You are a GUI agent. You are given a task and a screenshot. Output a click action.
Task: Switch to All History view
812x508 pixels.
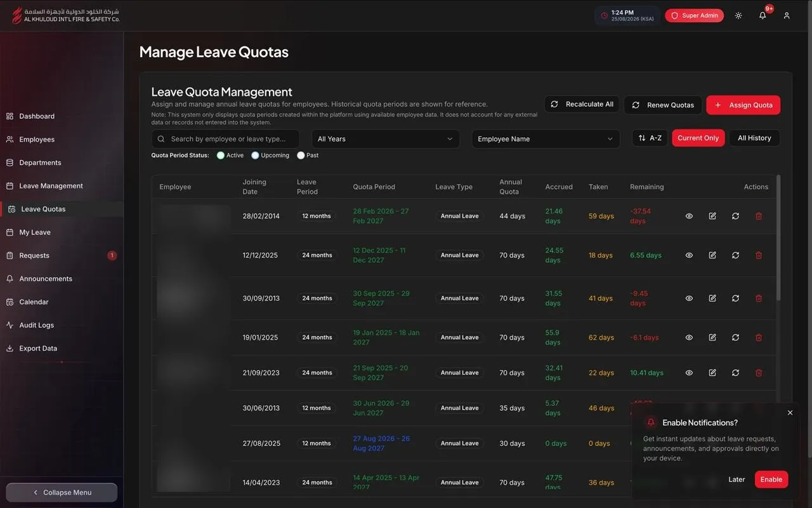[754, 138]
